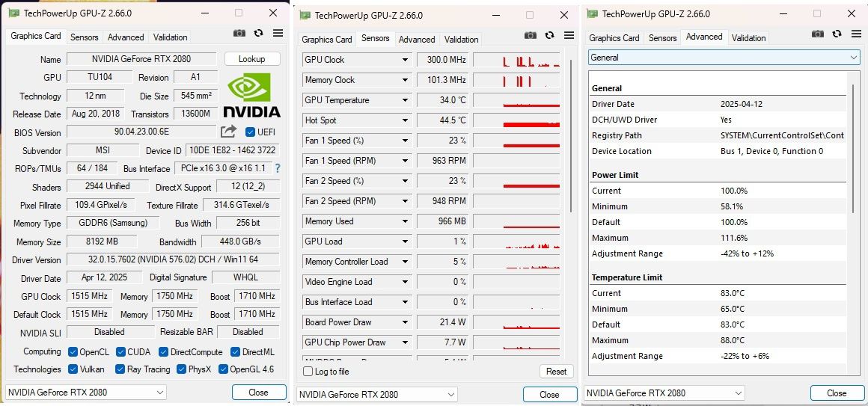Open the hamburger menu in the Graphics Card window
This screenshot has height=406, width=868.
click(x=278, y=33)
